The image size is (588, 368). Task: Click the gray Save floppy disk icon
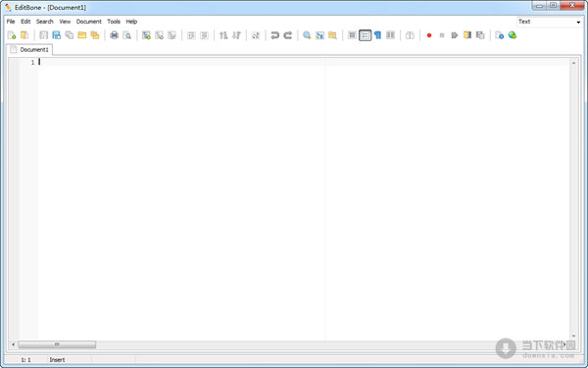[44, 35]
